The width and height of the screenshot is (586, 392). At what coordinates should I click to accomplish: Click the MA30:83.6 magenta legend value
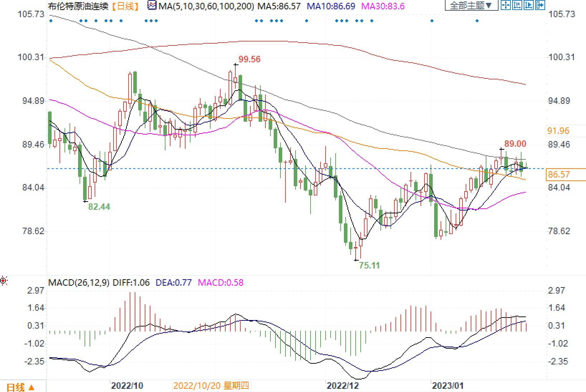click(x=383, y=6)
